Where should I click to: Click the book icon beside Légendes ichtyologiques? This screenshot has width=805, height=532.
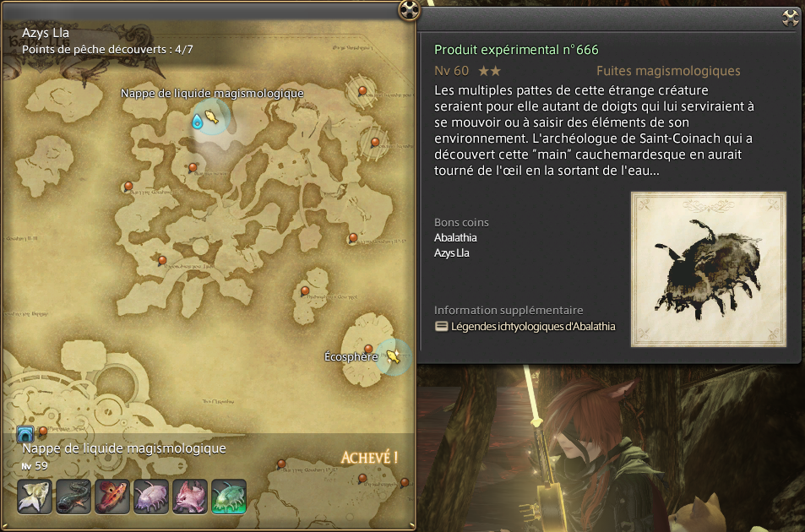441,326
